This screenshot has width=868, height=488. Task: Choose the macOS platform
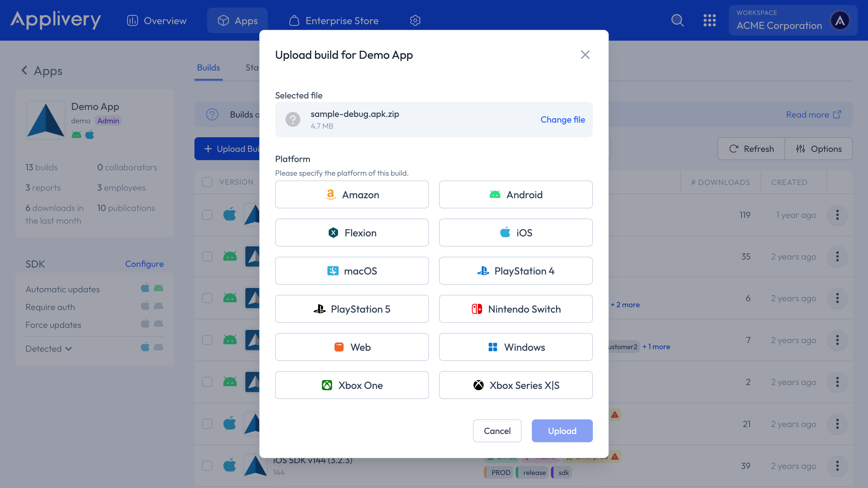(x=352, y=271)
